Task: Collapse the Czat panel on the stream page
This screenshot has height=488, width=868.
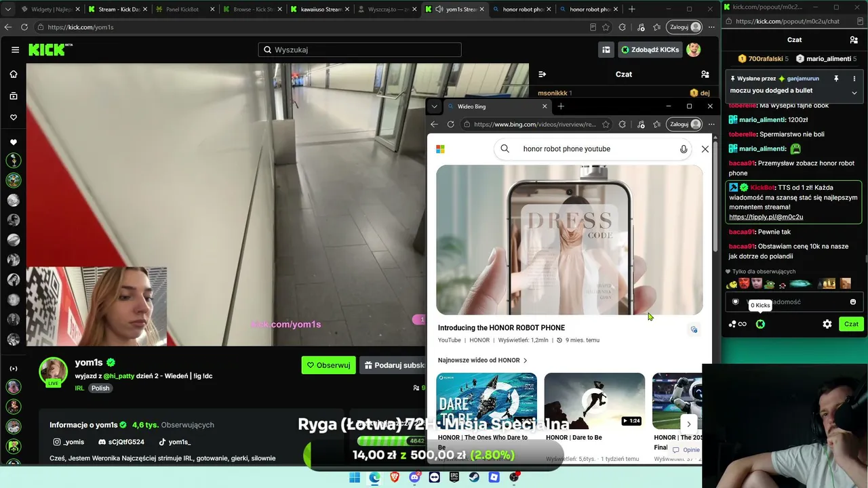Action: (x=542, y=74)
